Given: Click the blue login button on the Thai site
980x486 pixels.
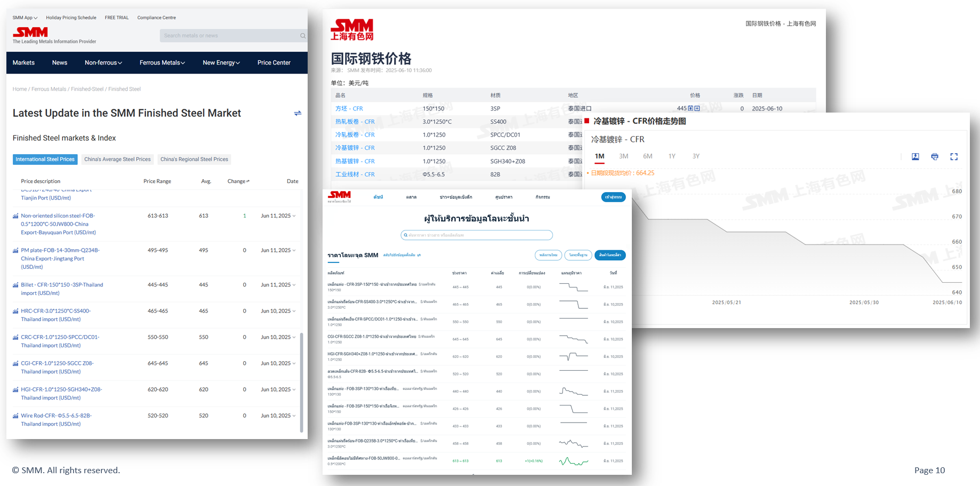Looking at the screenshot, I should [x=613, y=197].
